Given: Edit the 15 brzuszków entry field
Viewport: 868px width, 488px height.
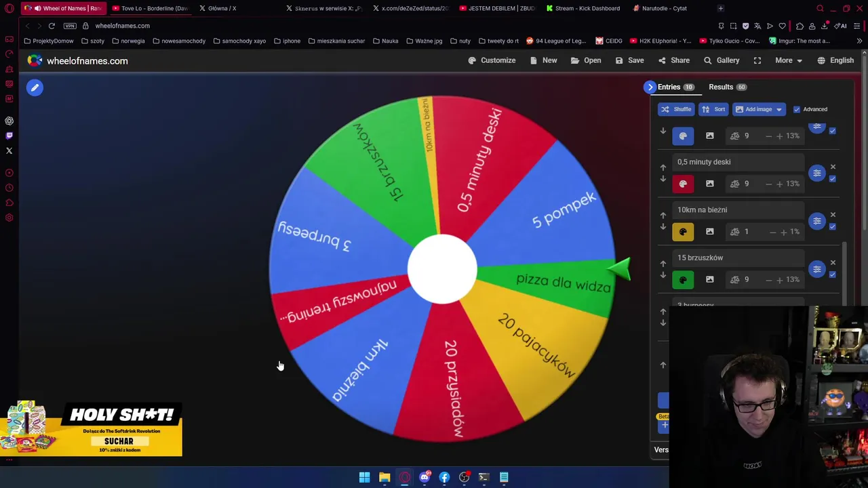Looking at the screenshot, I should [738, 258].
